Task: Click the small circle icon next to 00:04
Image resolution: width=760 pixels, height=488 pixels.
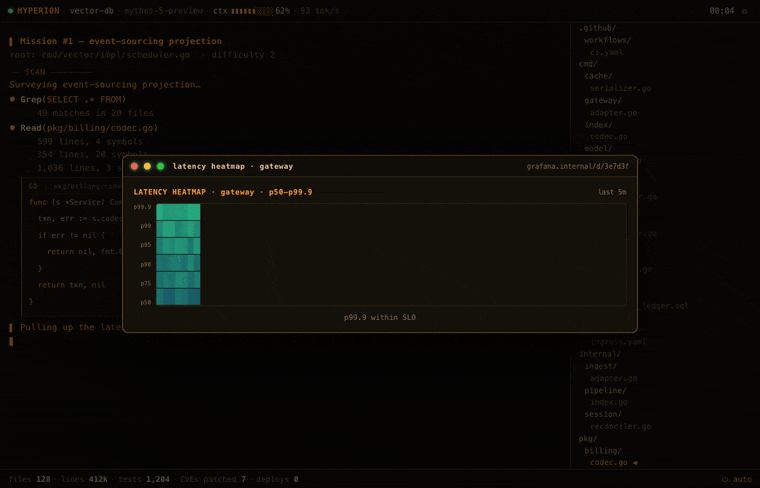Action: pyautogui.click(x=744, y=11)
